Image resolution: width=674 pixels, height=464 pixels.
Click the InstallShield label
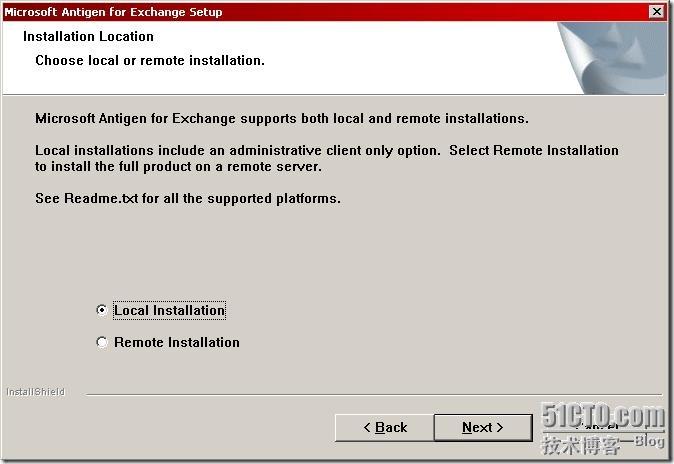point(35,392)
